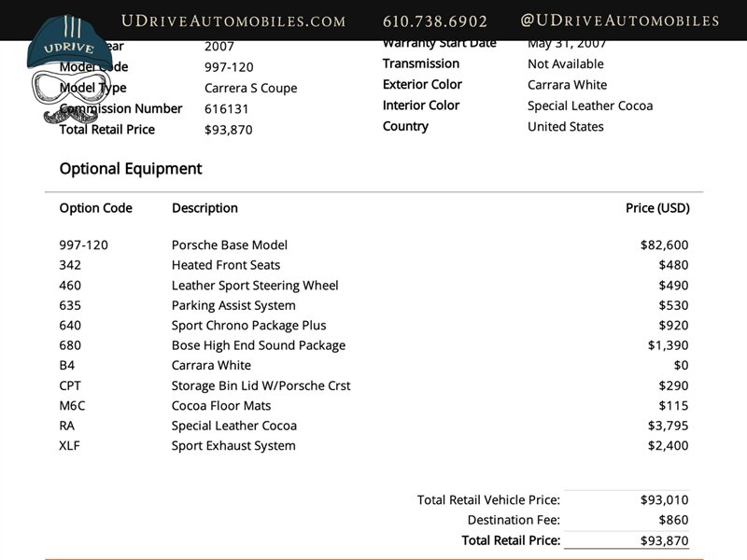Click the Special Leather Cocoa $3,795 price
Screen dimensions: 747x560
pyautogui.click(x=668, y=426)
